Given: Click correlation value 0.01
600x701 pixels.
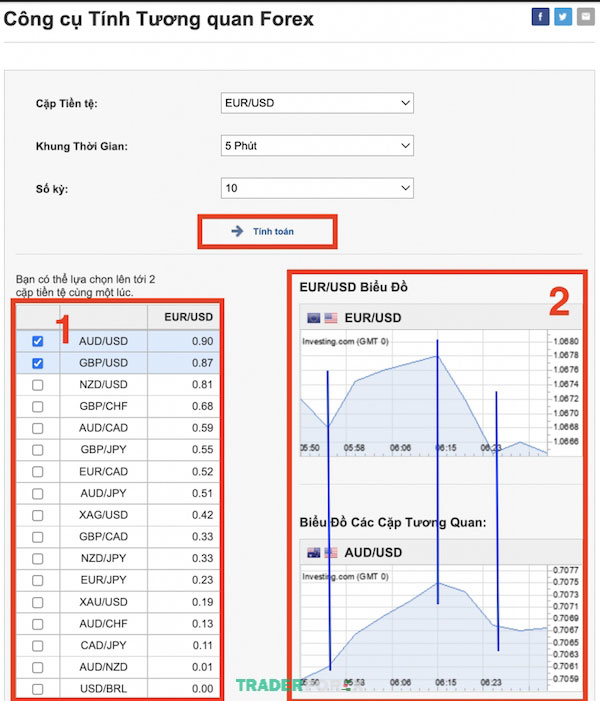Looking at the screenshot, I should point(203,667).
